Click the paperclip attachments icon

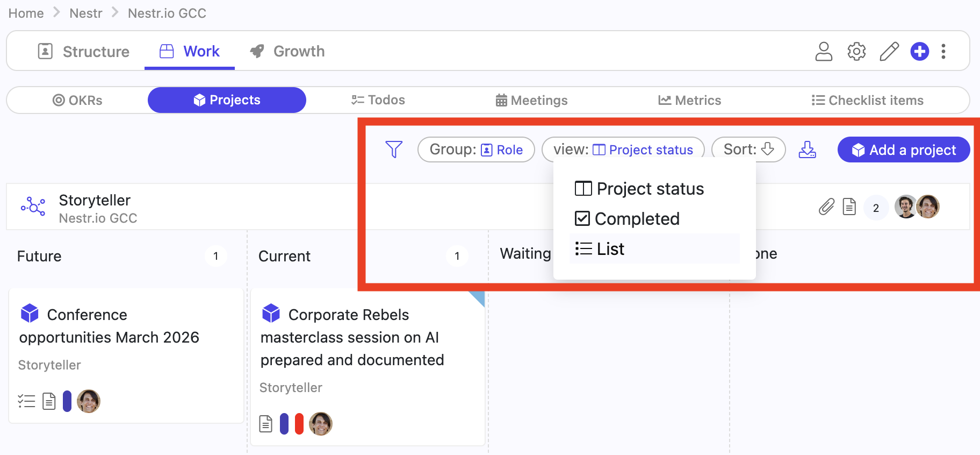coord(826,207)
